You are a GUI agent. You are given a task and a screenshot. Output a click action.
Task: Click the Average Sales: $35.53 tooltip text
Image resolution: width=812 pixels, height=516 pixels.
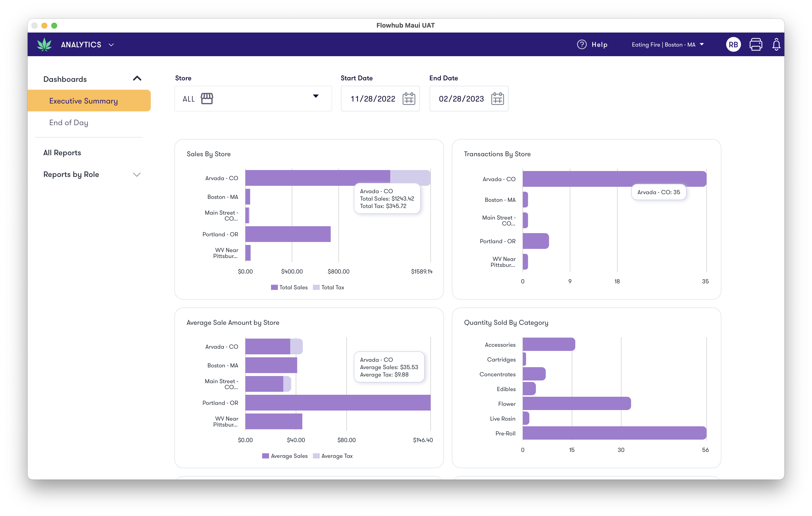[389, 367]
